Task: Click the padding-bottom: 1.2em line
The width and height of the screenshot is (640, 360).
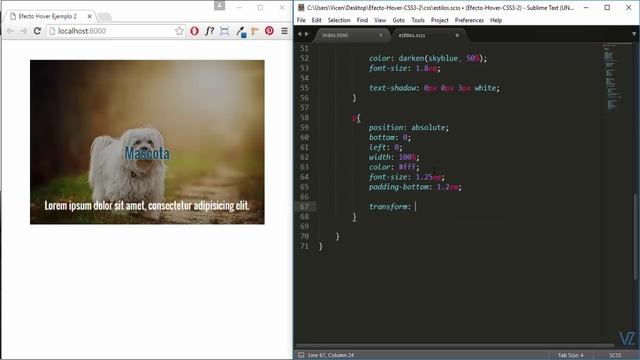Action: coord(415,187)
